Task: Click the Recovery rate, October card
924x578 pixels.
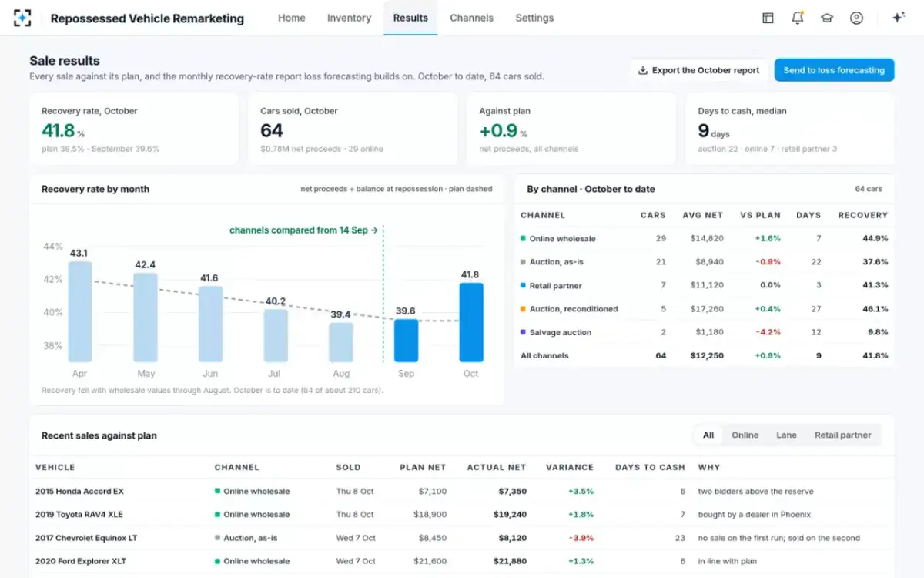Action: pos(134,129)
